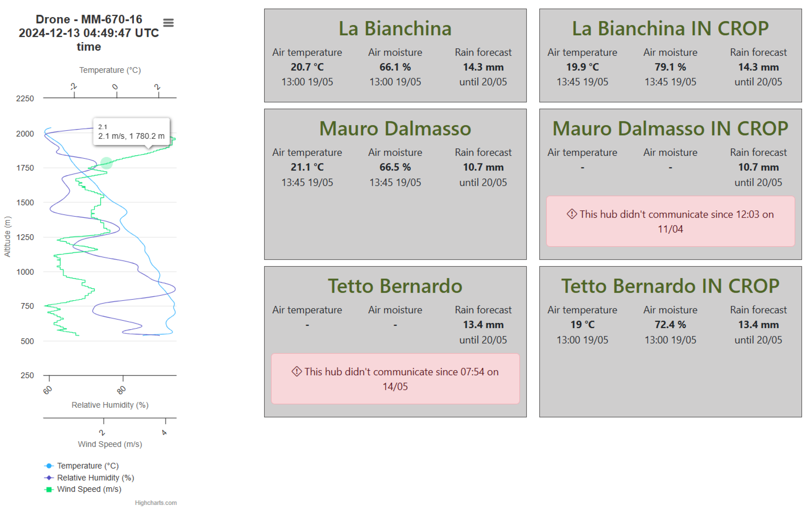
Task: Click the Drone MM-670-16 chart title
Action: click(x=89, y=33)
